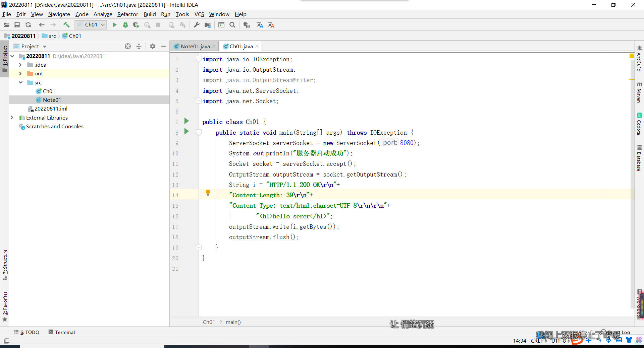Screen dimensions: 644x348
Task: Open the TODO tool window
Action: [x=27, y=332]
